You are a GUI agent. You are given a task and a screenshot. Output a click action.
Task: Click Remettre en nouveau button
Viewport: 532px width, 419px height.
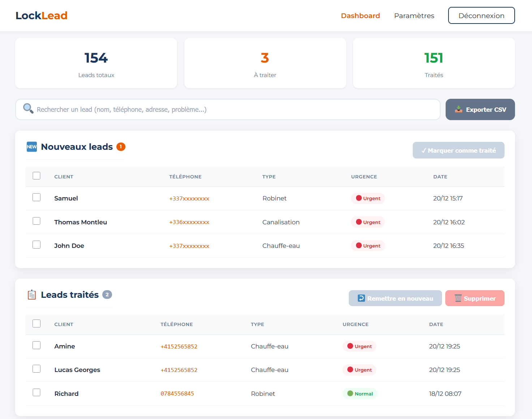coord(395,298)
